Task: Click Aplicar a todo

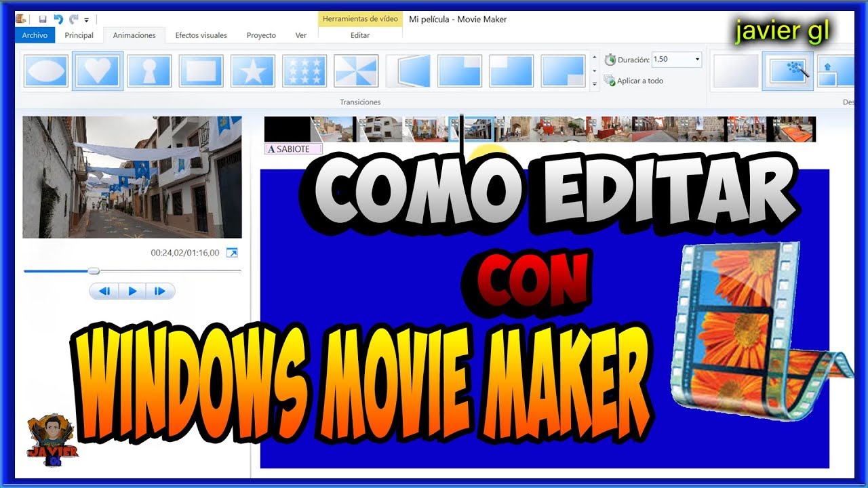Action: 633,81
